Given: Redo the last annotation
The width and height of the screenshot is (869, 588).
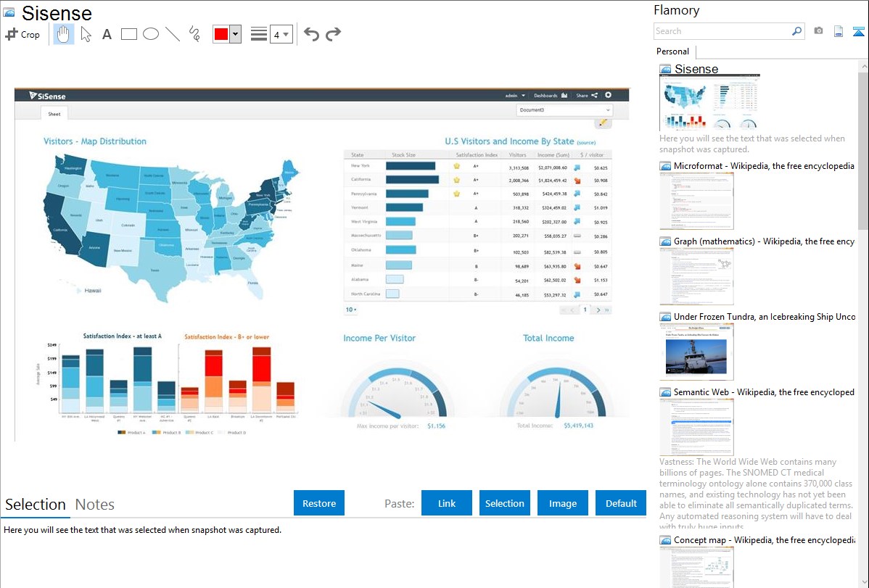Looking at the screenshot, I should point(333,34).
